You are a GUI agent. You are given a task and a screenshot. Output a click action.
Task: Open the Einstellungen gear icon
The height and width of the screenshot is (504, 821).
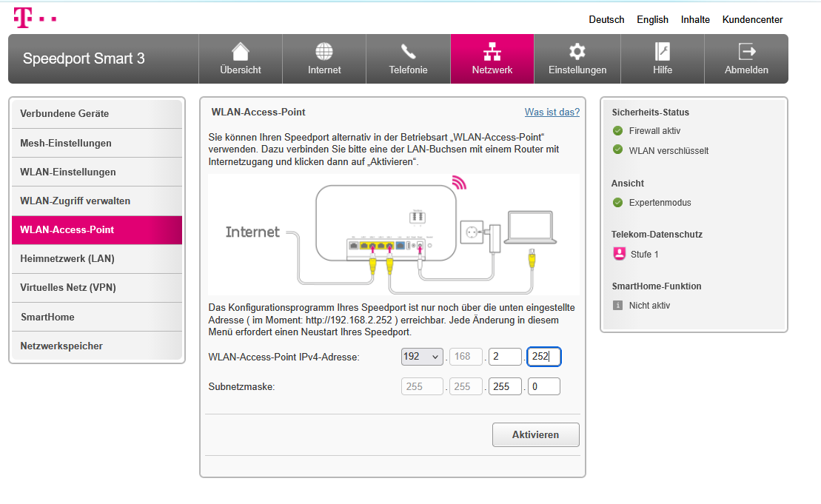(577, 51)
